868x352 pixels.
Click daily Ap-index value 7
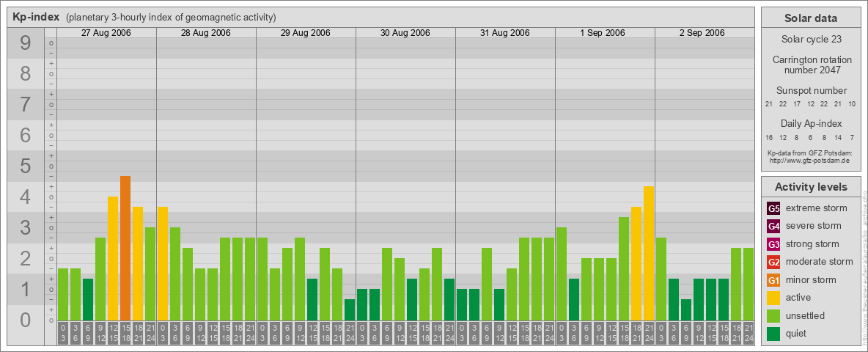point(851,137)
